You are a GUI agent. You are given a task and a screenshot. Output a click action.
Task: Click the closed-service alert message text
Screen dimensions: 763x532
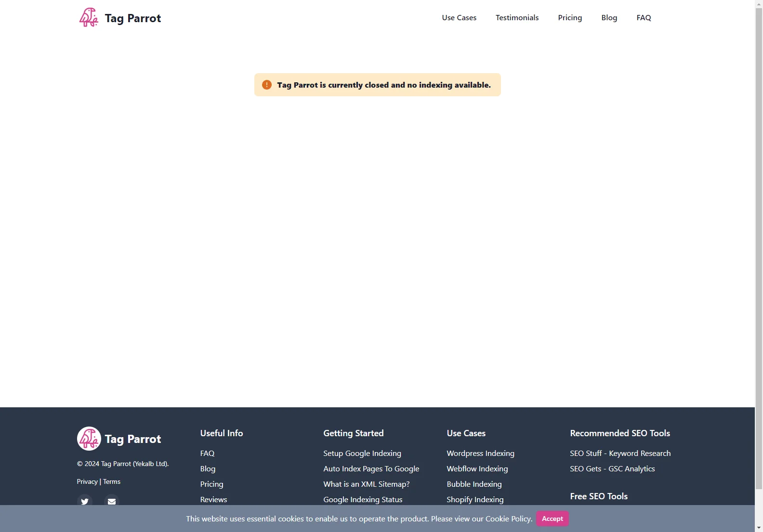[x=384, y=85]
